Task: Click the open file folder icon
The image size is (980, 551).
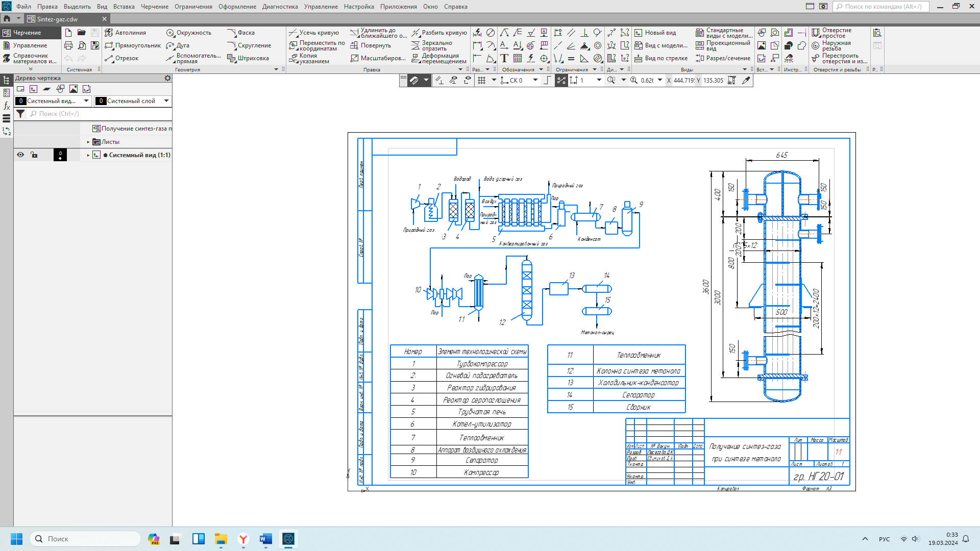Action: [x=82, y=33]
